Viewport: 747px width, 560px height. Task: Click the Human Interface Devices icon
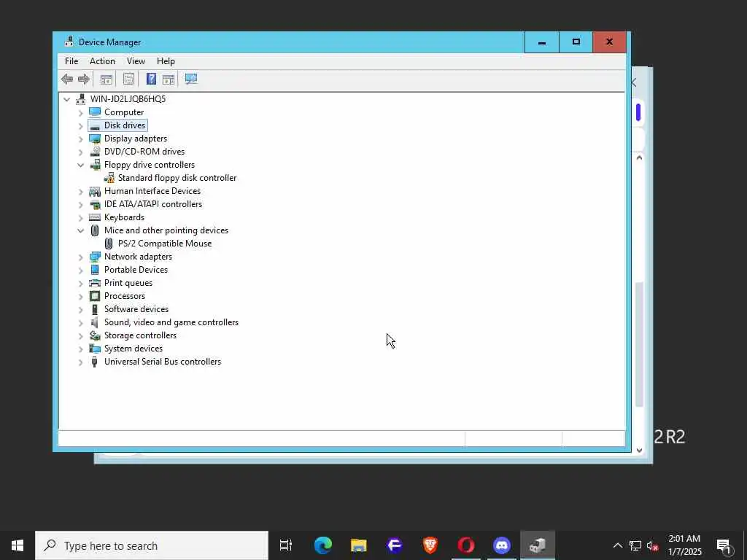[x=95, y=191]
